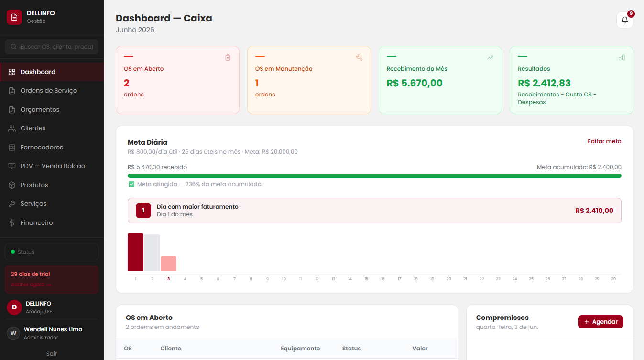
Task: Click the Status column header in OS table
Action: [x=351, y=349]
